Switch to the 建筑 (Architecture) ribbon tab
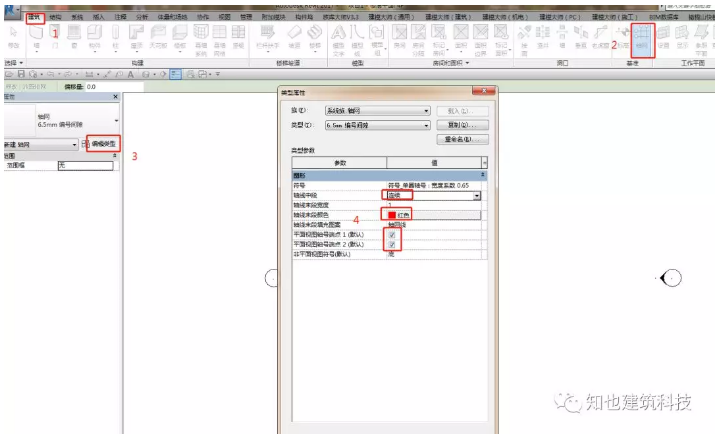Viewport: 716px width, 440px height. tap(34, 17)
